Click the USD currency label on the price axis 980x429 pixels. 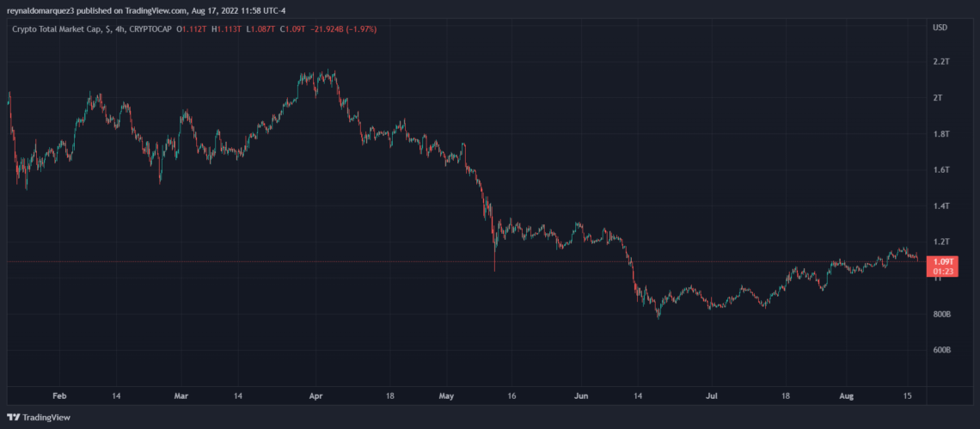[940, 28]
